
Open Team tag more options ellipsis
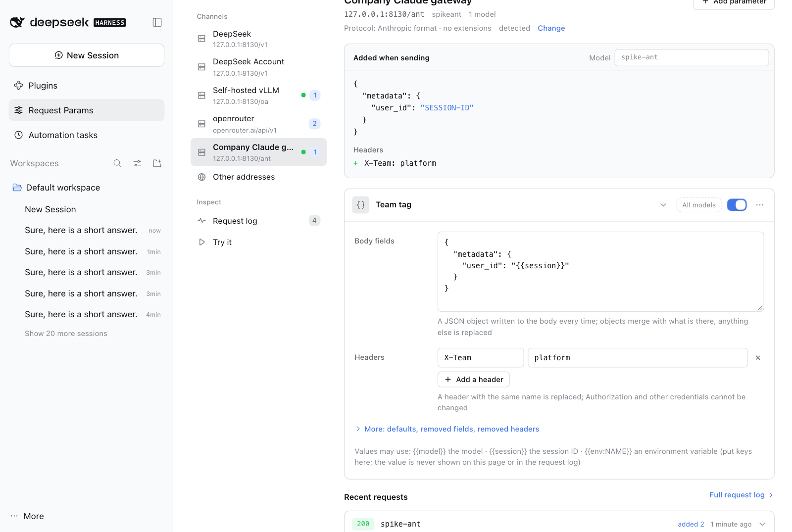tap(760, 205)
